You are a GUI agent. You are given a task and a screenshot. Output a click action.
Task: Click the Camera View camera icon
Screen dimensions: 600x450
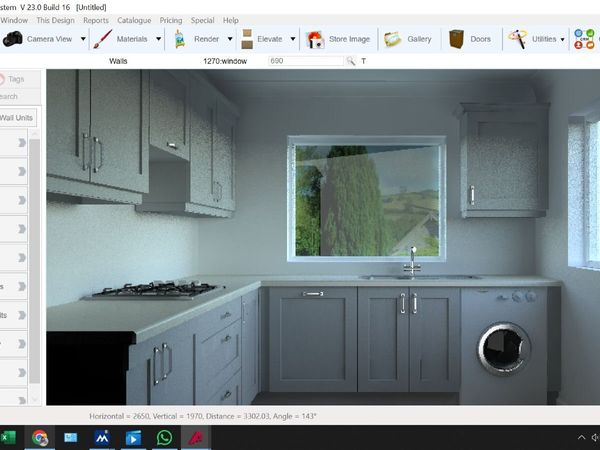point(13,39)
